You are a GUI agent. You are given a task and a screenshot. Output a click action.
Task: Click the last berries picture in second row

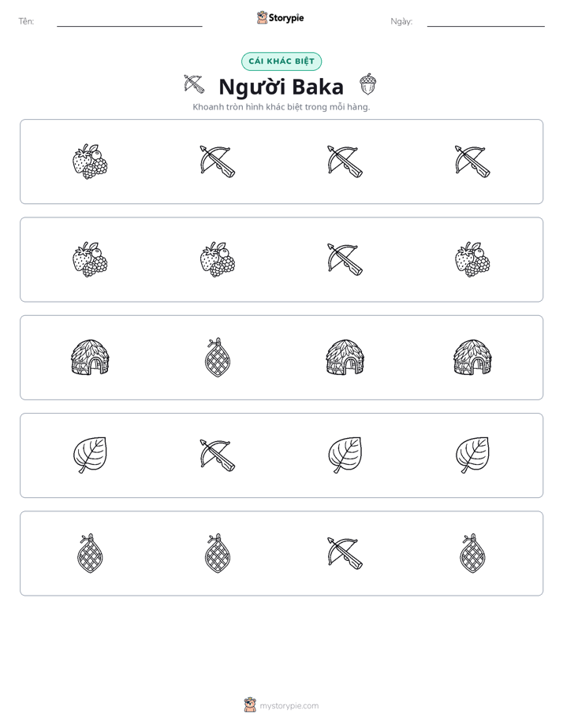coord(472,259)
